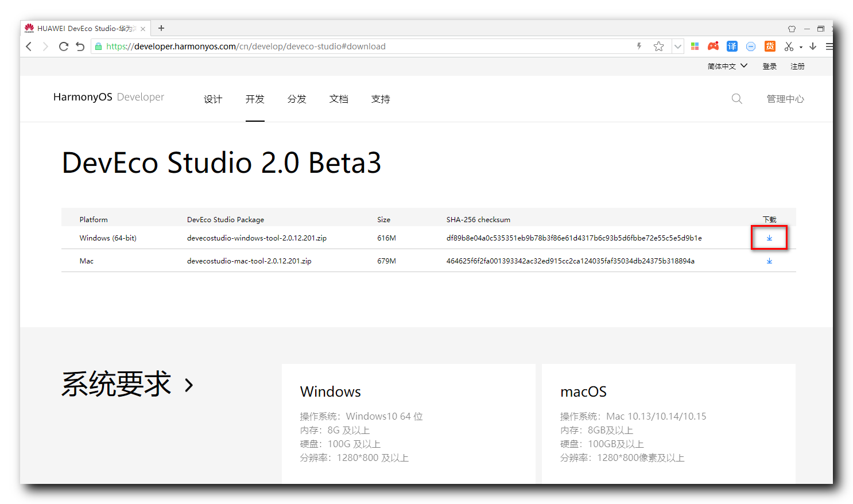Viewport: 853px width, 504px height.
Task: Expand the scissors tool dropdown arrow
Action: point(801,47)
